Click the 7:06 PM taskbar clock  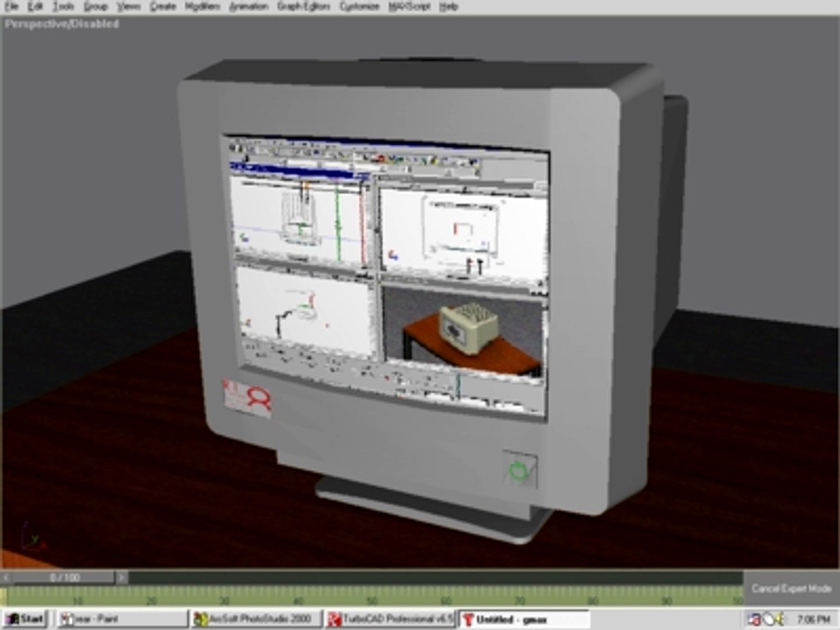[x=814, y=619]
